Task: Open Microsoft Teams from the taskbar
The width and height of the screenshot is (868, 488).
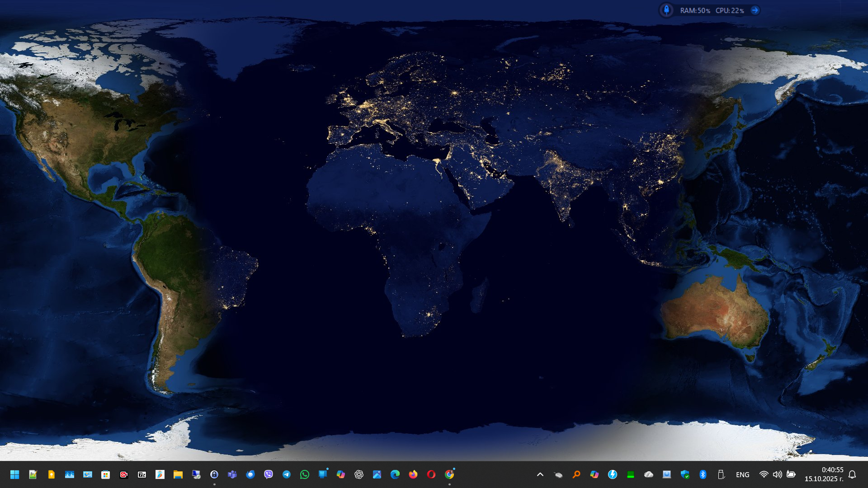Action: pyautogui.click(x=232, y=474)
